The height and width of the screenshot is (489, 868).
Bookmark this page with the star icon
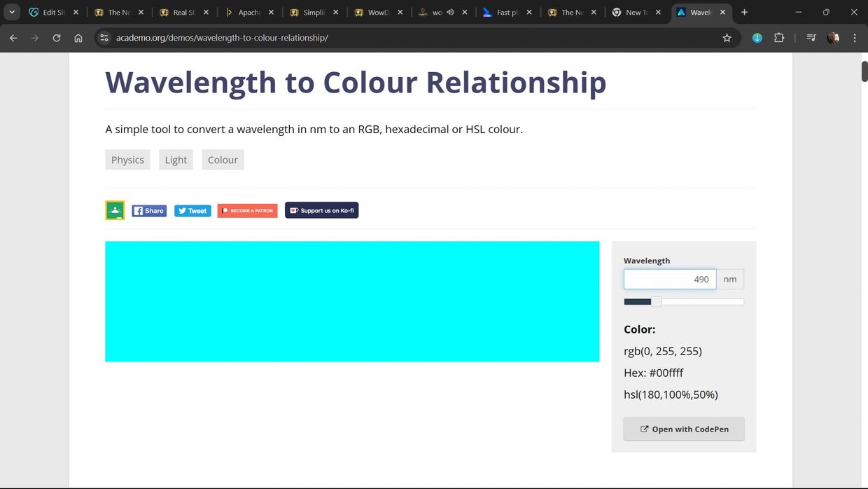point(727,38)
